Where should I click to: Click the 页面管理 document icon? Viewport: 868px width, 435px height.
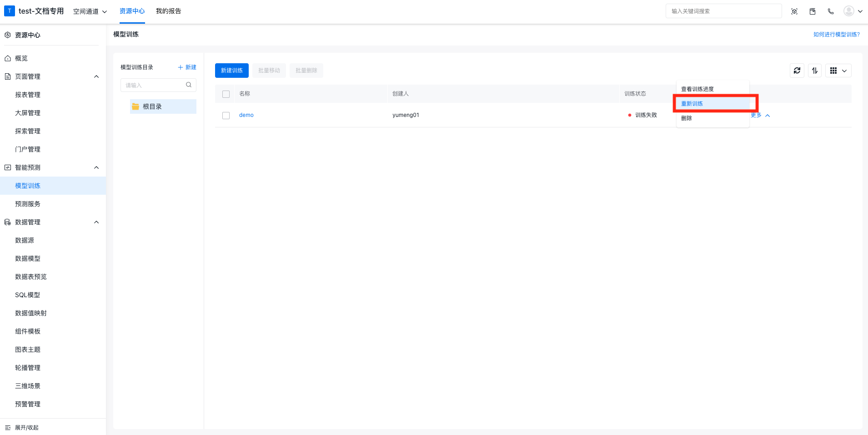(8, 76)
